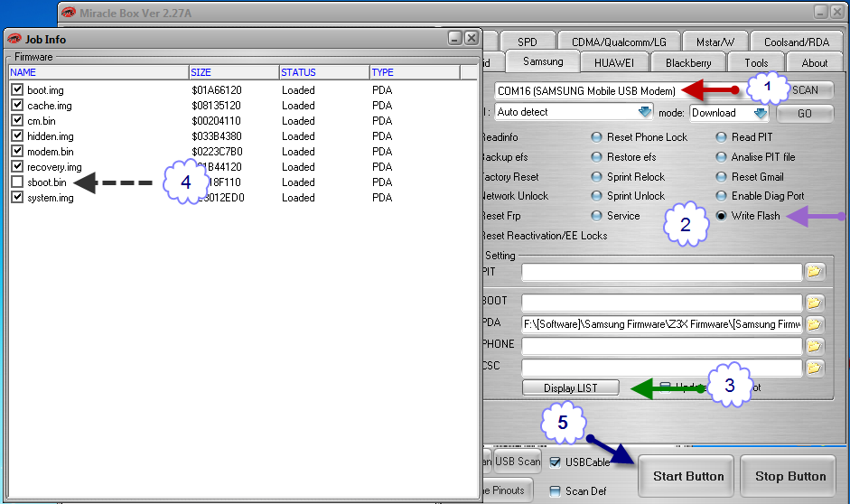Switch to the Samsung tab
Screen dimensions: 850x504
[x=543, y=61]
